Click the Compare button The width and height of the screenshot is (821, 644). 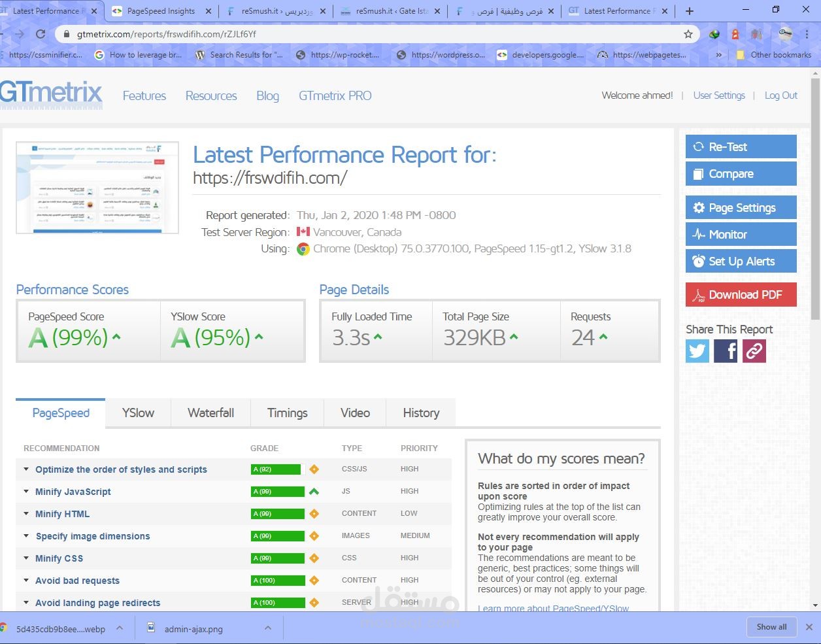pos(741,174)
